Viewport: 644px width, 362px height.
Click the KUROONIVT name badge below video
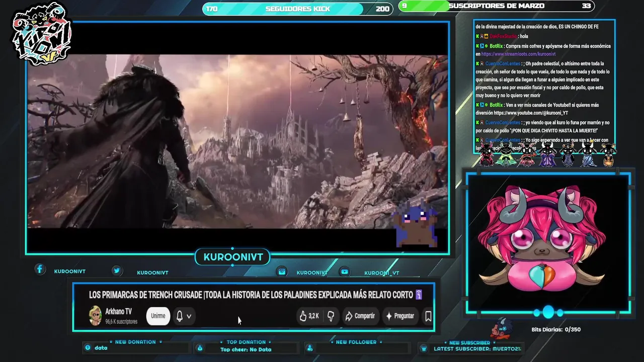[x=233, y=257]
